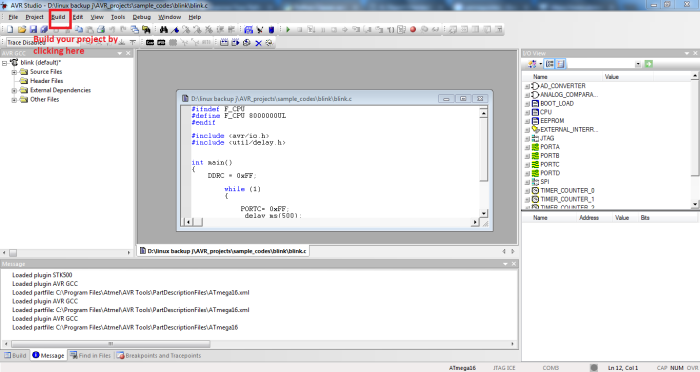Screen dimensions: 700x372
Task: Click the I/O View configuration icon
Action: 532,64
